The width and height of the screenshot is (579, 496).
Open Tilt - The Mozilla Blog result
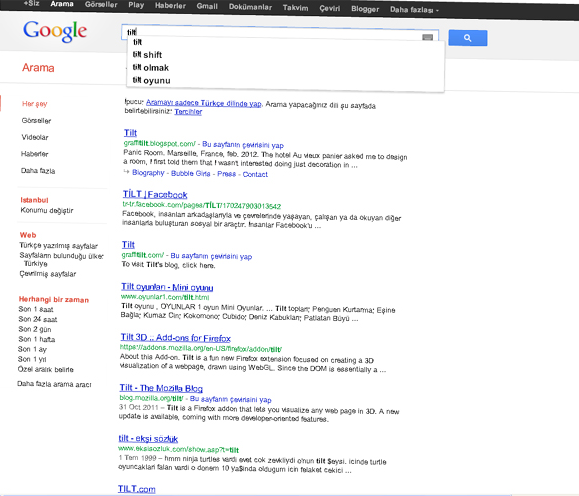(161, 388)
